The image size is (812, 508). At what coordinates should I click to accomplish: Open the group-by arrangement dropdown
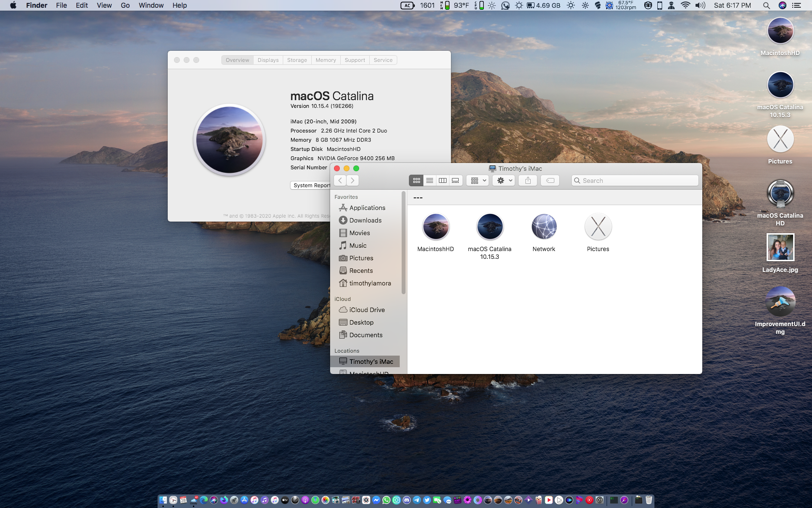tap(478, 180)
